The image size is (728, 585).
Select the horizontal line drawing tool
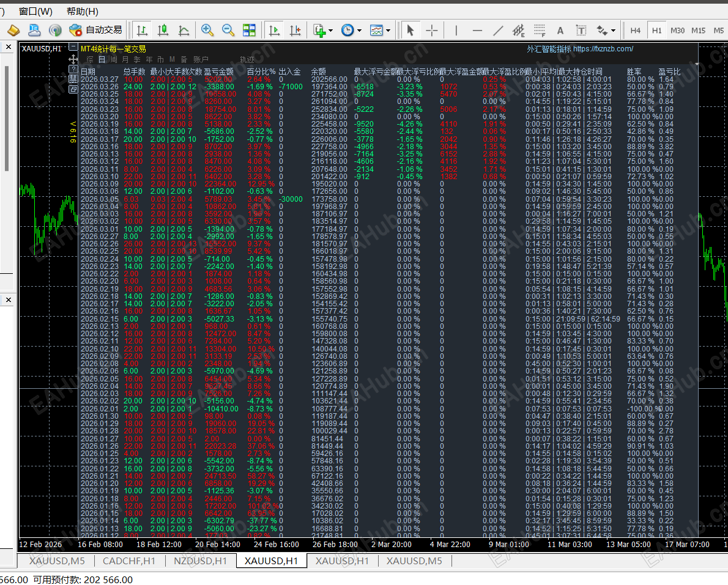tap(477, 30)
